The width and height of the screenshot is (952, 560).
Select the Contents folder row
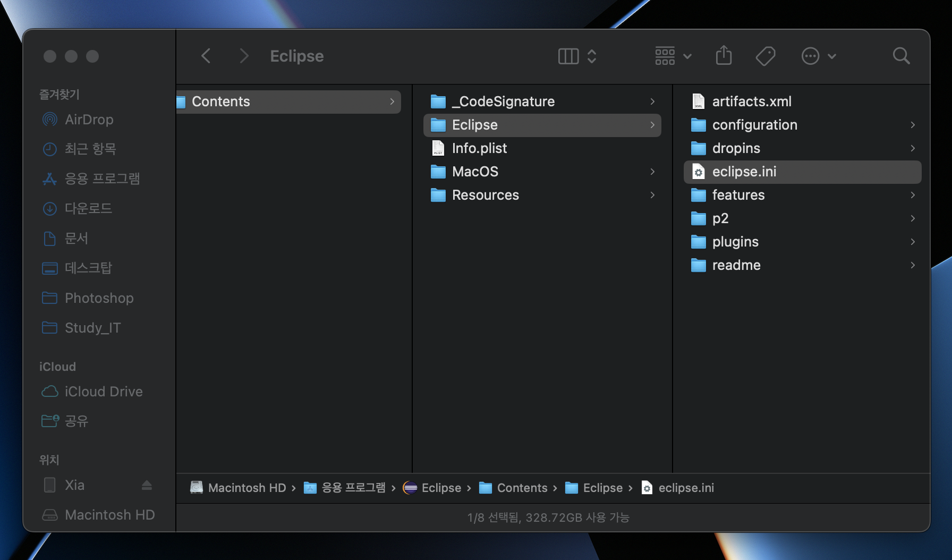point(288,101)
